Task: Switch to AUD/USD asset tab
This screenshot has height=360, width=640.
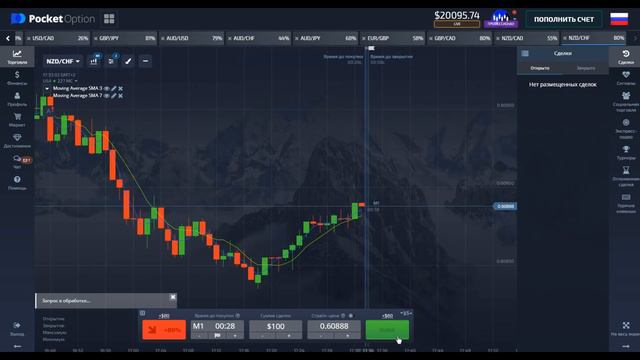Action: [191, 38]
